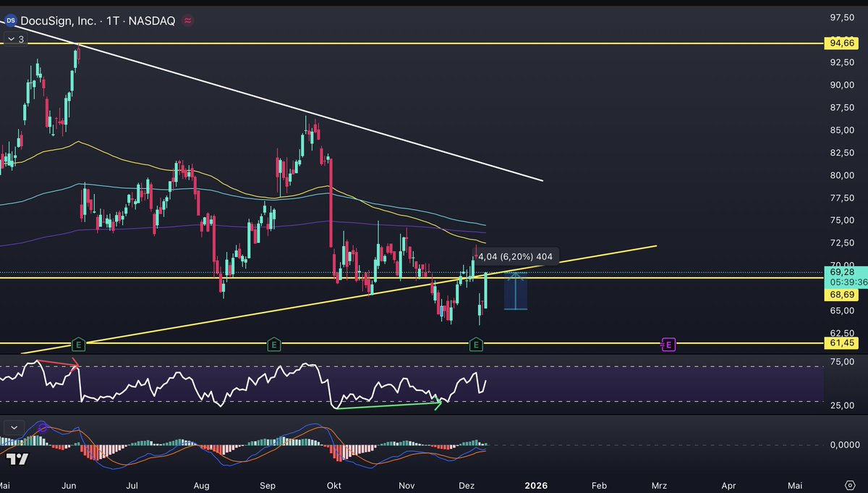
Task: Click the 2026 label on time axis
Action: (536, 484)
